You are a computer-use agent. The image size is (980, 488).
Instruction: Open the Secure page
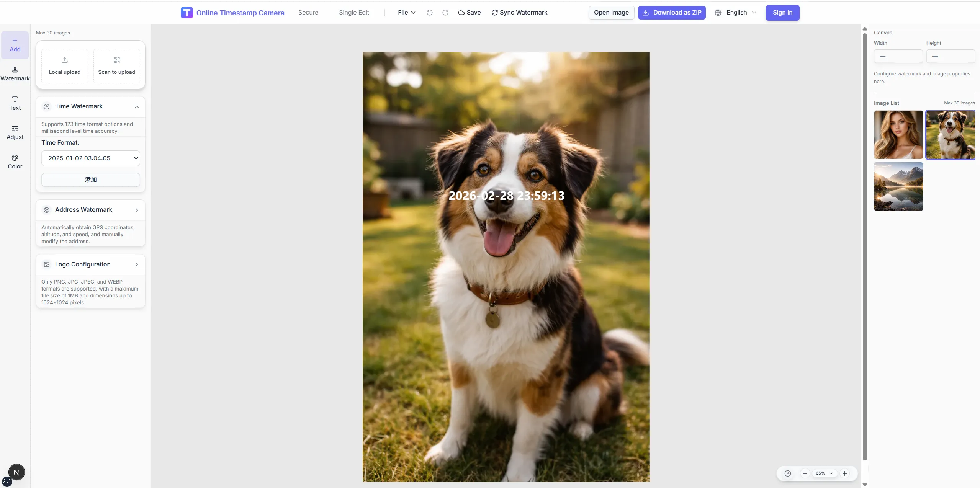pos(308,12)
